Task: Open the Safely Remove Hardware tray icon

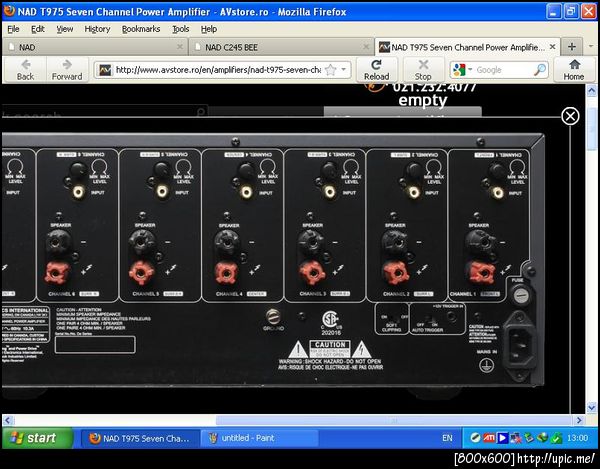Action: [528, 438]
